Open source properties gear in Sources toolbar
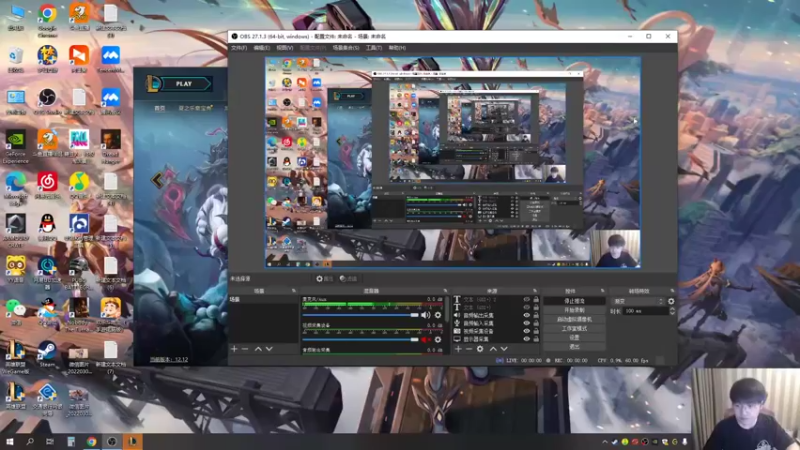800x450 pixels. 480,349
